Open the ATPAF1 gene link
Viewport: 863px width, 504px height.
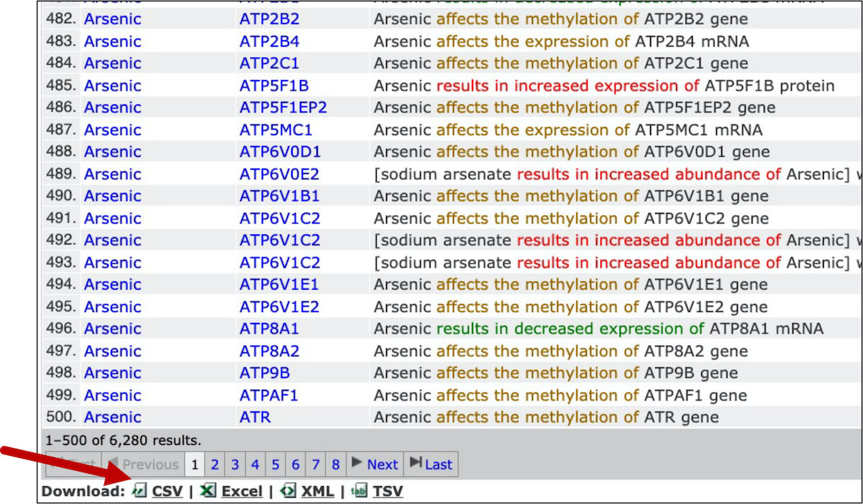[x=268, y=395]
